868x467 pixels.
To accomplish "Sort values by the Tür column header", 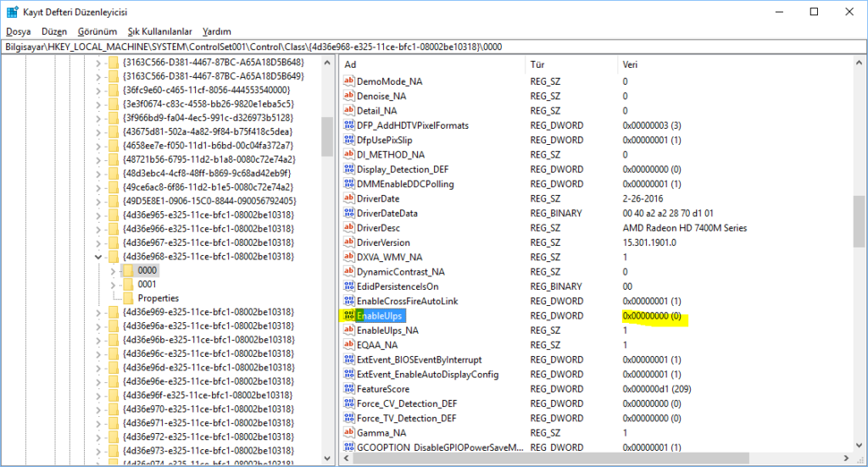I will pyautogui.click(x=537, y=64).
